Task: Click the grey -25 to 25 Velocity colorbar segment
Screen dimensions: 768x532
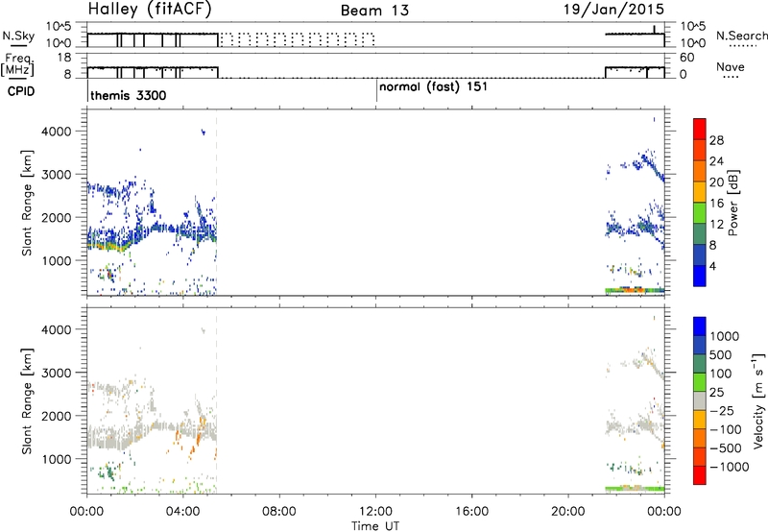Action: [700, 401]
